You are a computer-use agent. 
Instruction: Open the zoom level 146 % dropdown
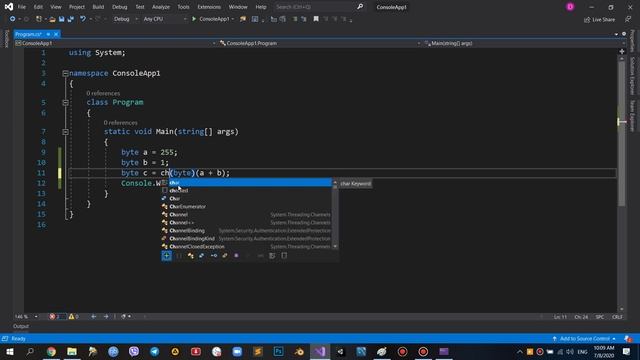tap(26, 317)
